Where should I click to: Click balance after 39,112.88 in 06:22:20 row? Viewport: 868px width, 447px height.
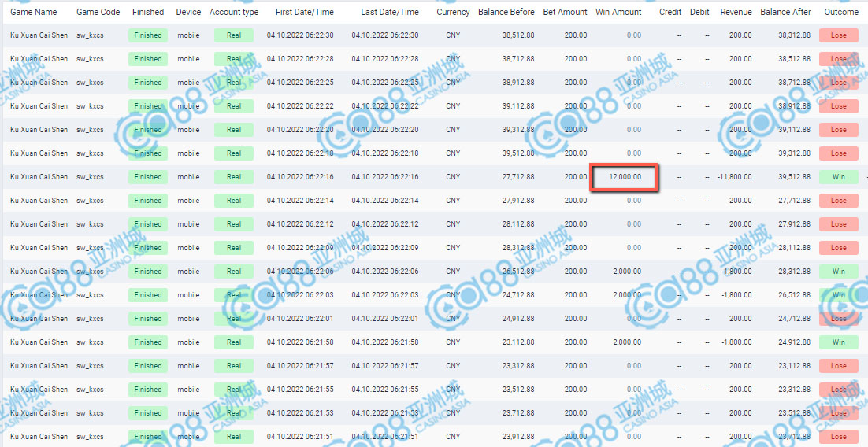pos(795,130)
